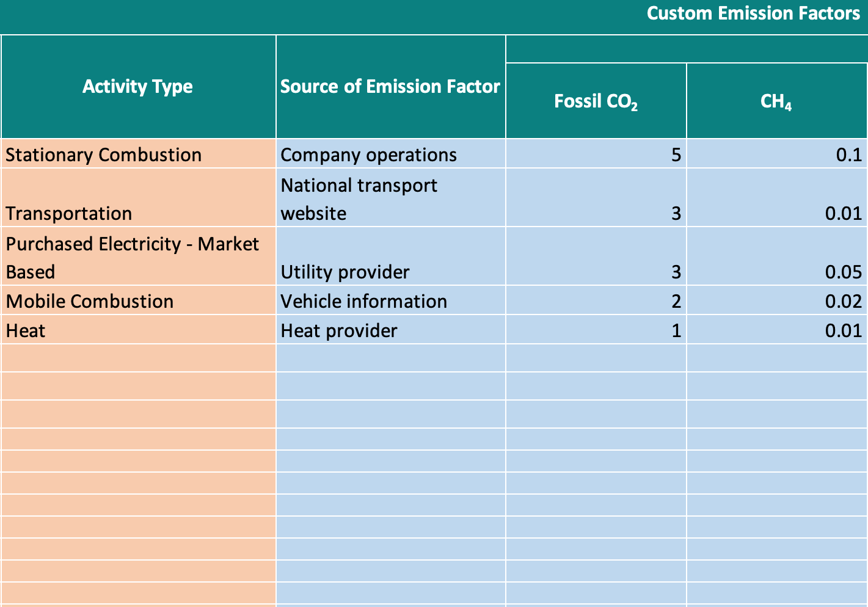Select the Source of Emission Factor header

(390, 86)
